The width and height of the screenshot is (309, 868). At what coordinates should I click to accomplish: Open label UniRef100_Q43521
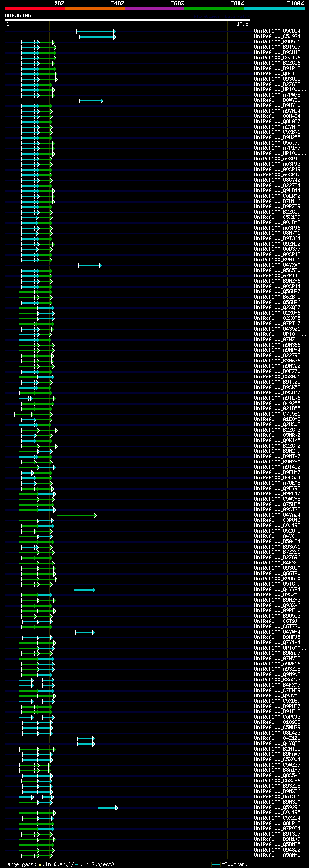277,329
